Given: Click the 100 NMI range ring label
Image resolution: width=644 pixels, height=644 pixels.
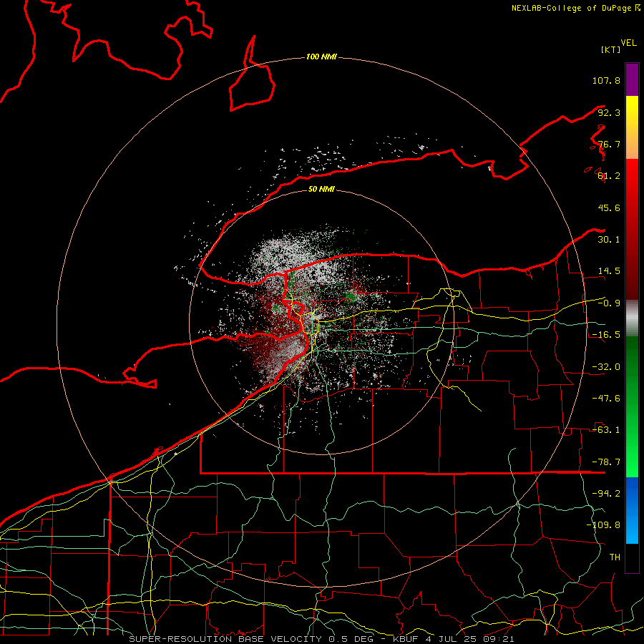Looking at the screenshot, I should 321,57.
